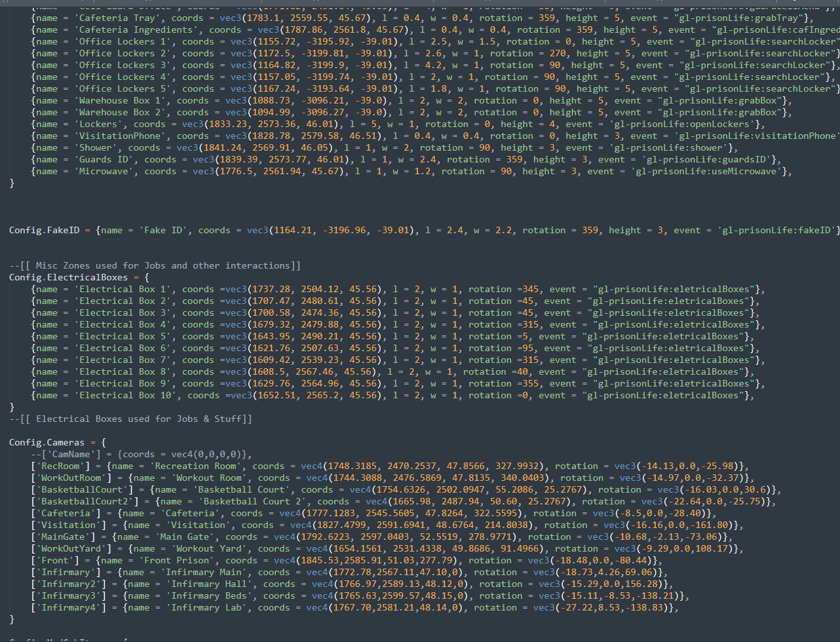Image resolution: width=840 pixels, height=642 pixels.
Task: Click the 'Warehouse Box 1' name string
Action: (121, 100)
